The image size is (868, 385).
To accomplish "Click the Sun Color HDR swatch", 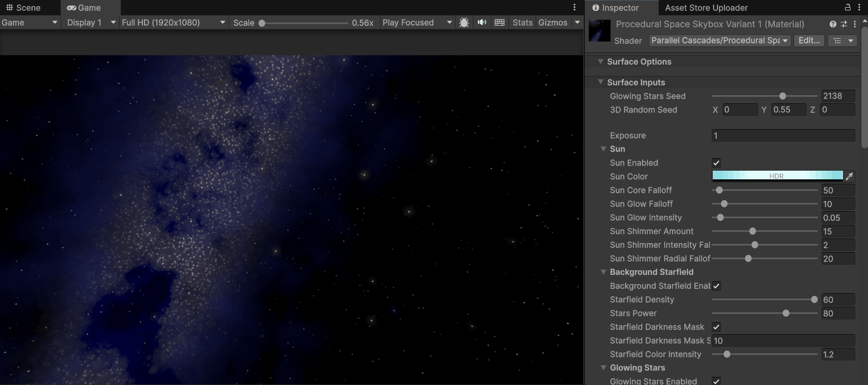I will point(777,176).
